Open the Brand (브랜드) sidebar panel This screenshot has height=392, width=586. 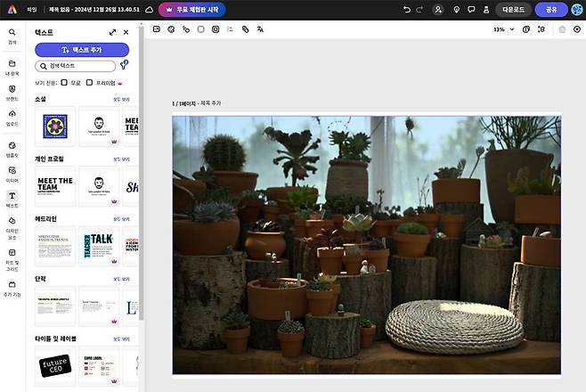12,91
